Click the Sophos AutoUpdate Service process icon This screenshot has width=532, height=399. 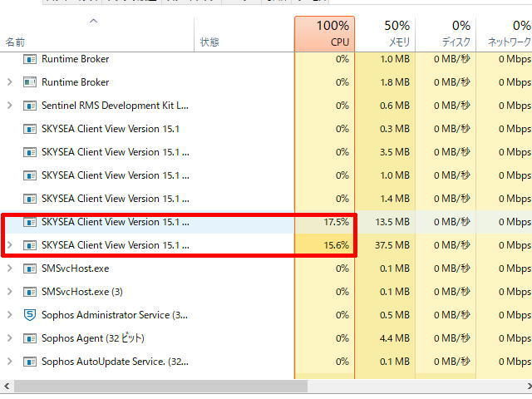coord(30,362)
